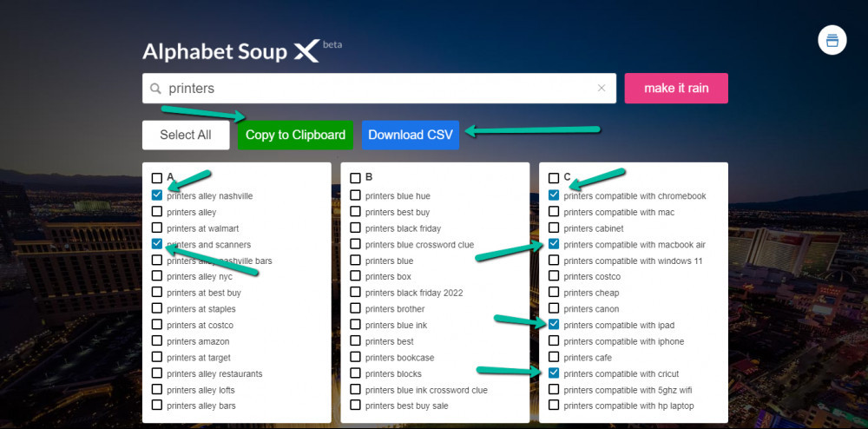Check the plain printers black friday option
Image resolution: width=868 pixels, height=429 pixels.
coord(355,228)
